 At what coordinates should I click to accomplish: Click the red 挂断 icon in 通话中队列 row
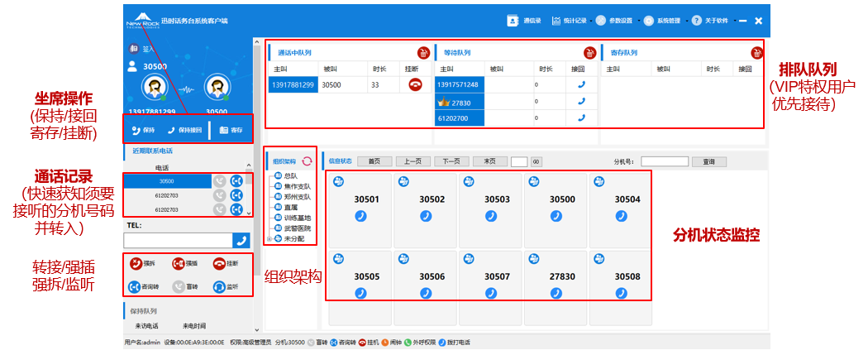[x=415, y=84]
